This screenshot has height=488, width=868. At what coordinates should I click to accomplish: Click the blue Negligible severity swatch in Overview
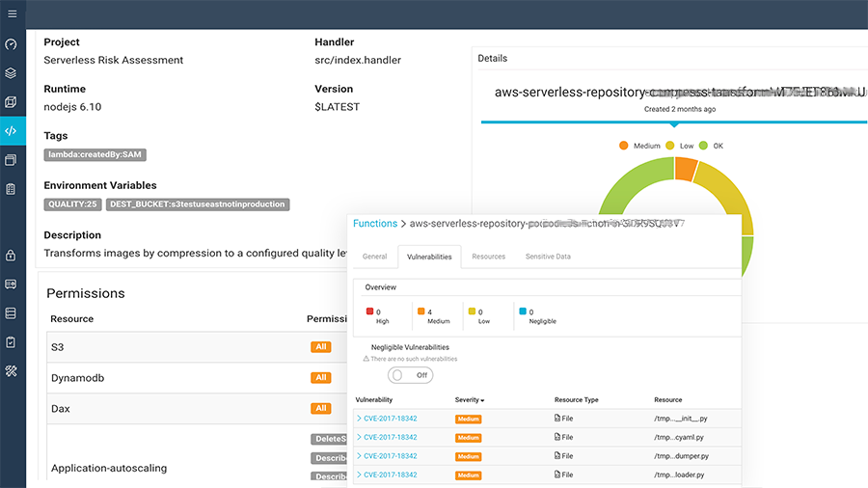[523, 311]
